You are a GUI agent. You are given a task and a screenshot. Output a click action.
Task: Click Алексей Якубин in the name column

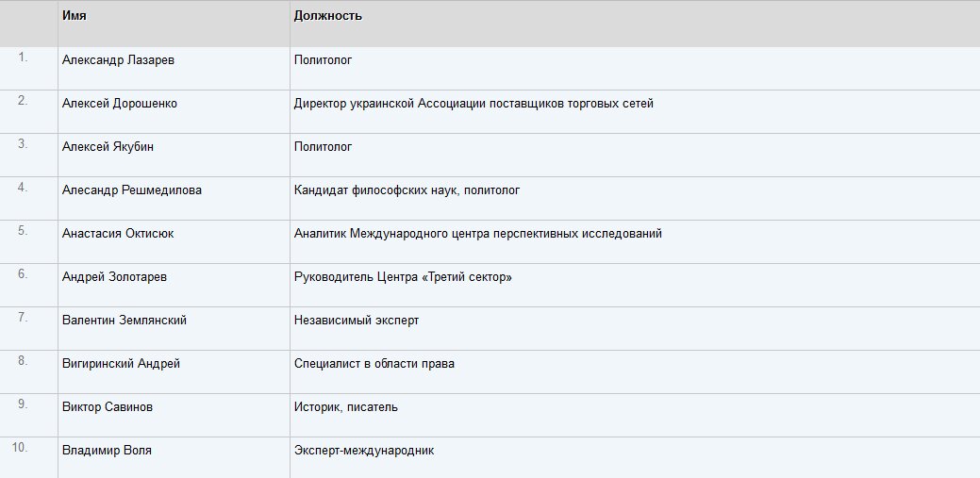point(108,147)
